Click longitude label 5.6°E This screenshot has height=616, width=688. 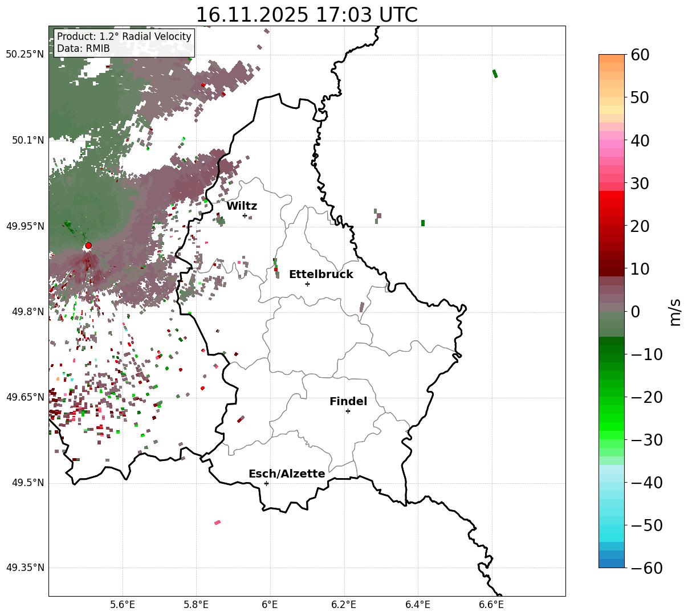point(123,605)
